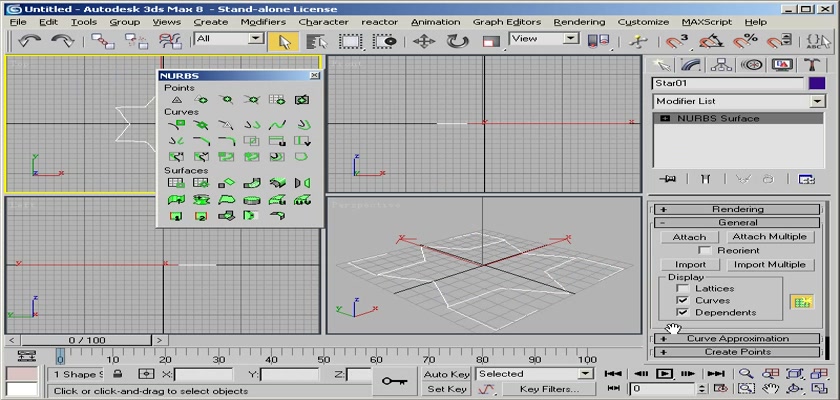Open the reactor menu
Image resolution: width=840 pixels, height=400 pixels.
379,22
